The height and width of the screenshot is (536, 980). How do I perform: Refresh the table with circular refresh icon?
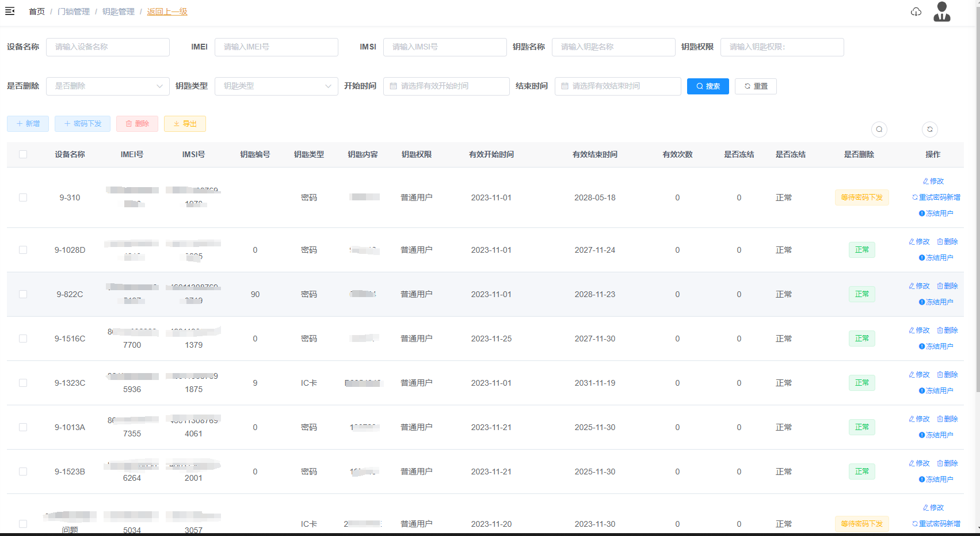point(930,129)
